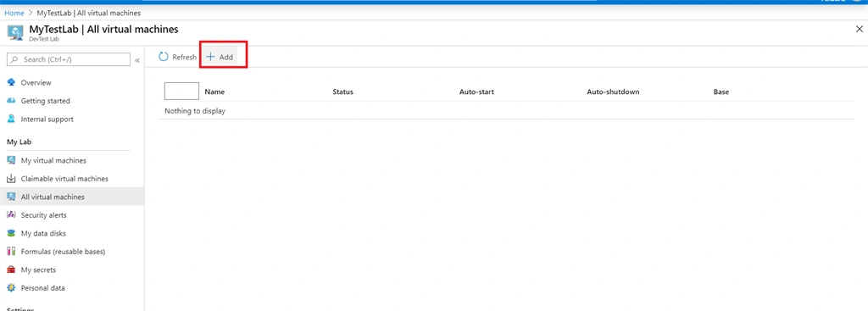Click the Add toolbar button label
Screen dimensions: 868x311
225,57
